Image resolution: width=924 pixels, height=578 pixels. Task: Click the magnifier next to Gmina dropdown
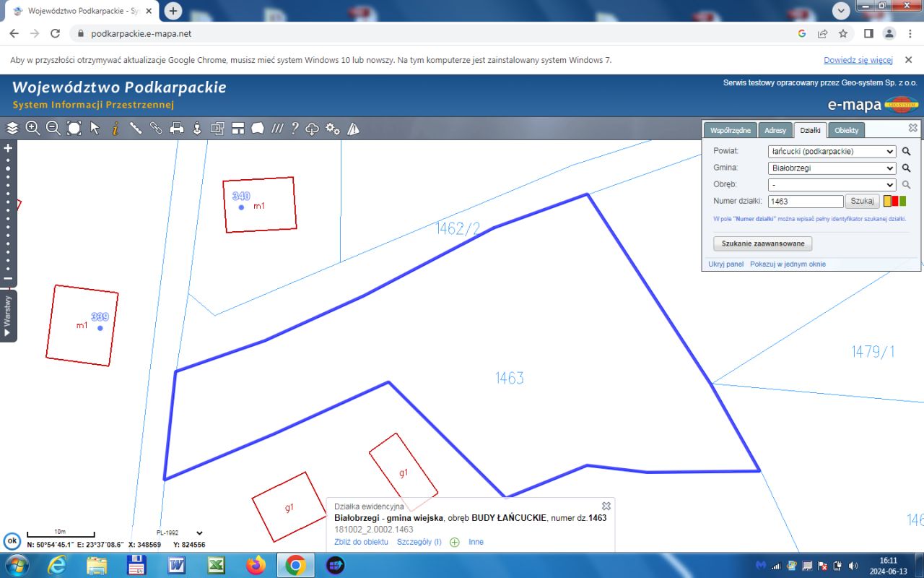coord(907,168)
